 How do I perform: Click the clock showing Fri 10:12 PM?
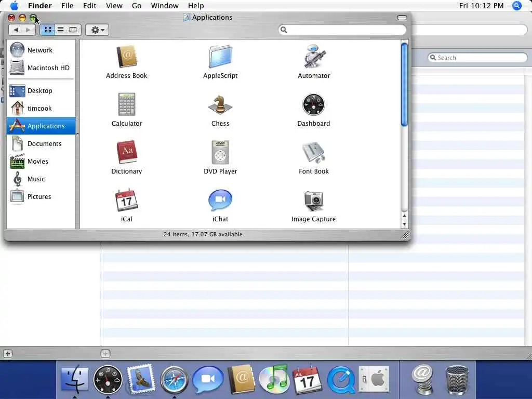[481, 5]
